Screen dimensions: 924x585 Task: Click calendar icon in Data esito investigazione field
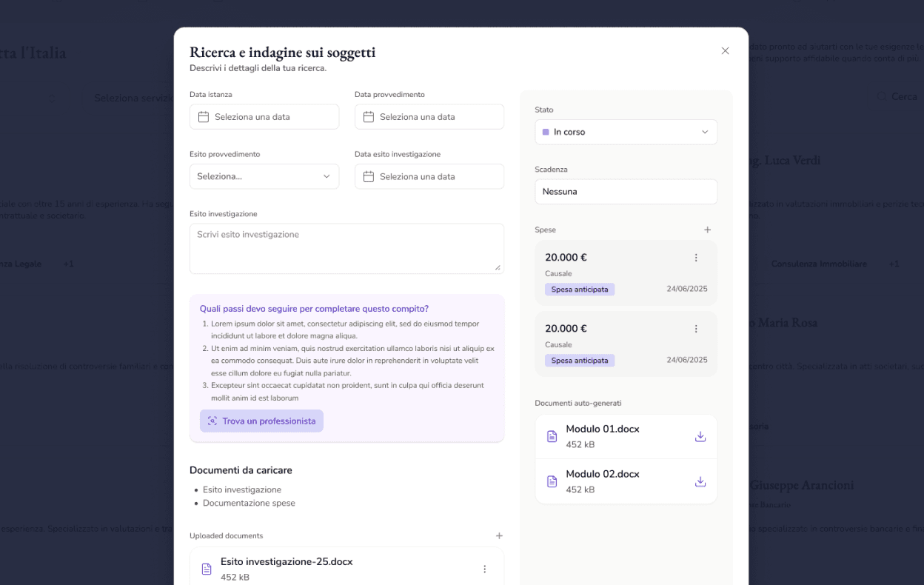369,176
